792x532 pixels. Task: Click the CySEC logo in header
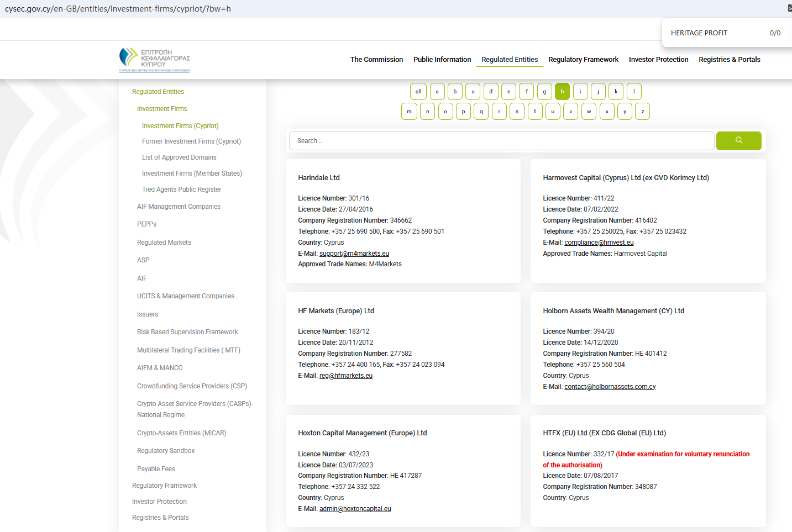[x=155, y=60]
